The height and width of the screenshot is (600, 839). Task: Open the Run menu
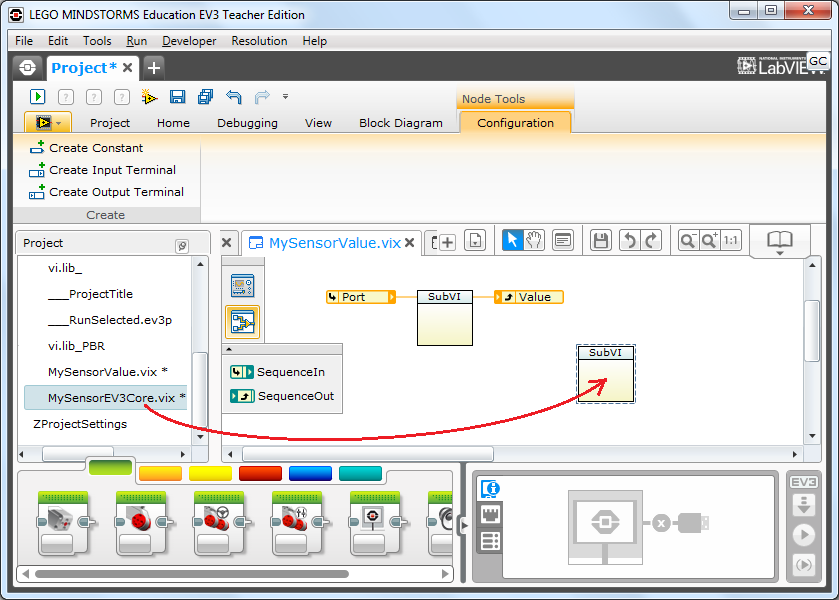coord(136,41)
